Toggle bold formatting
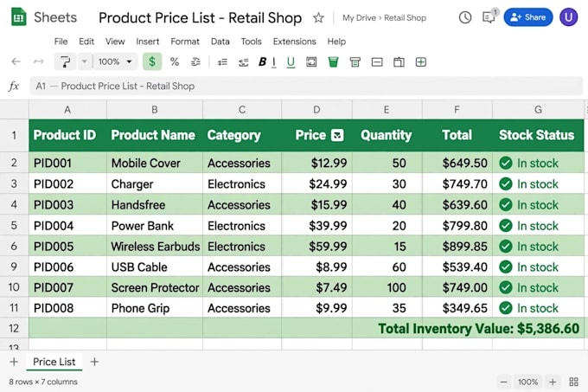This screenshot has height=392, width=588. click(x=262, y=62)
